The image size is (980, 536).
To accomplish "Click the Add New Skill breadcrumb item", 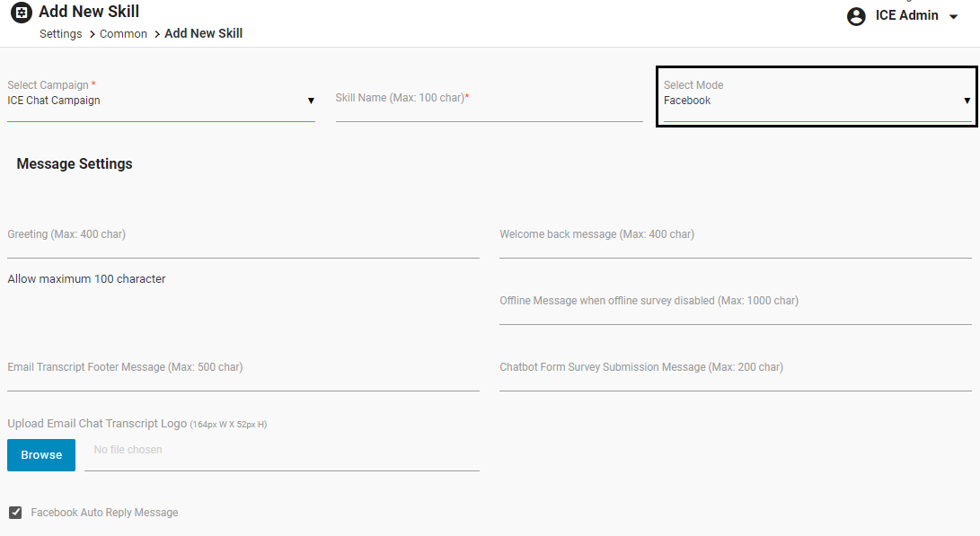I will click(204, 34).
